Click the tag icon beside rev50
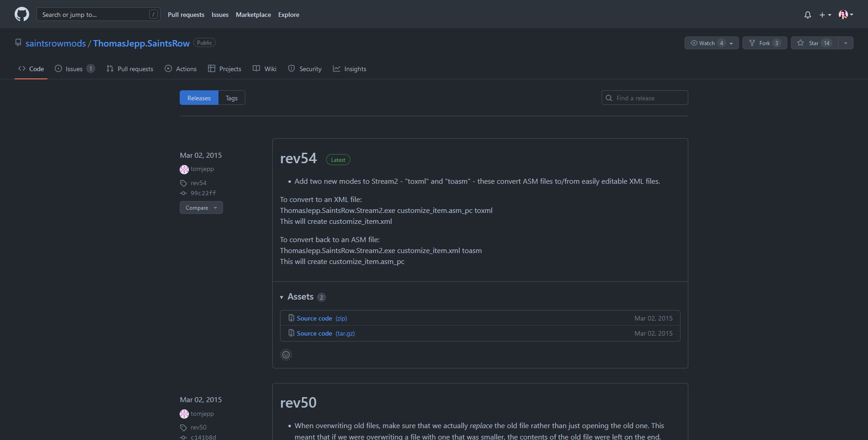The width and height of the screenshot is (868, 440). coord(183,428)
